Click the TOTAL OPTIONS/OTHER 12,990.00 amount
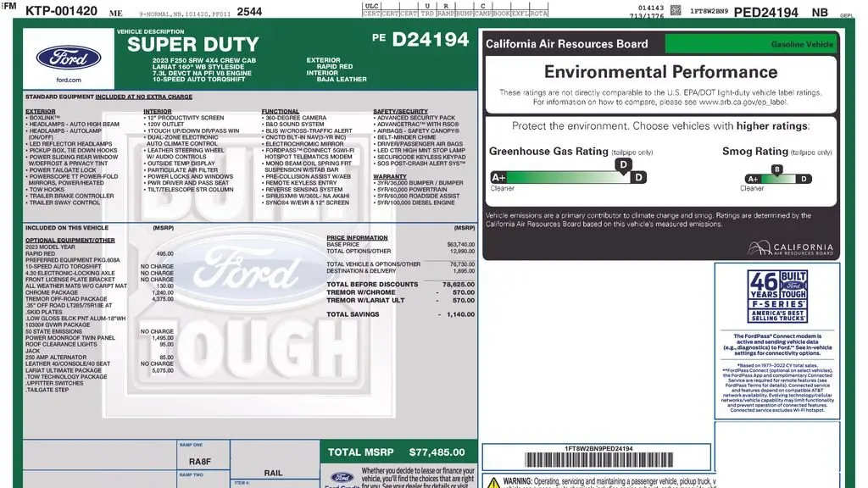 point(462,251)
